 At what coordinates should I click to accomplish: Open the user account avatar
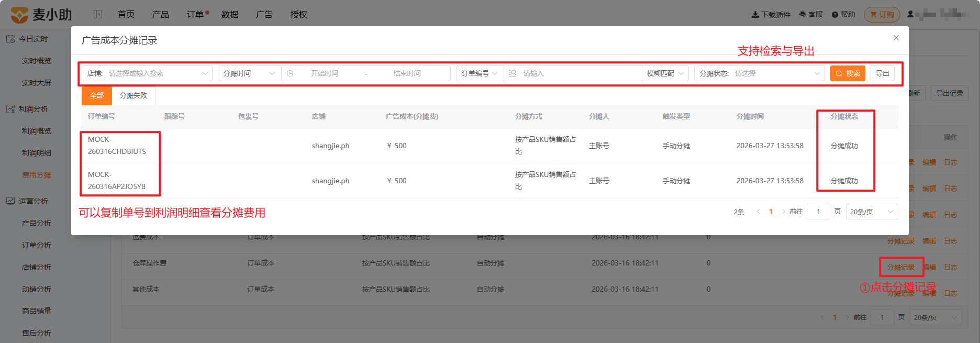point(910,14)
